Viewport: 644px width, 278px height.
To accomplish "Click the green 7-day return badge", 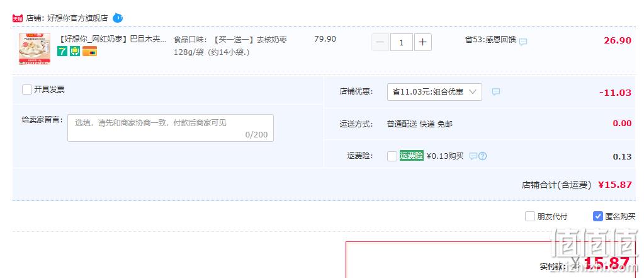I will click(x=62, y=51).
